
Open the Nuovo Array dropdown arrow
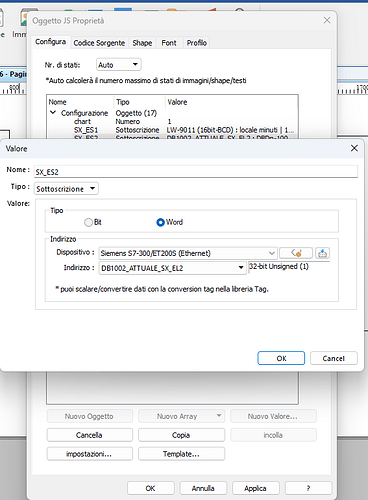tap(219, 416)
